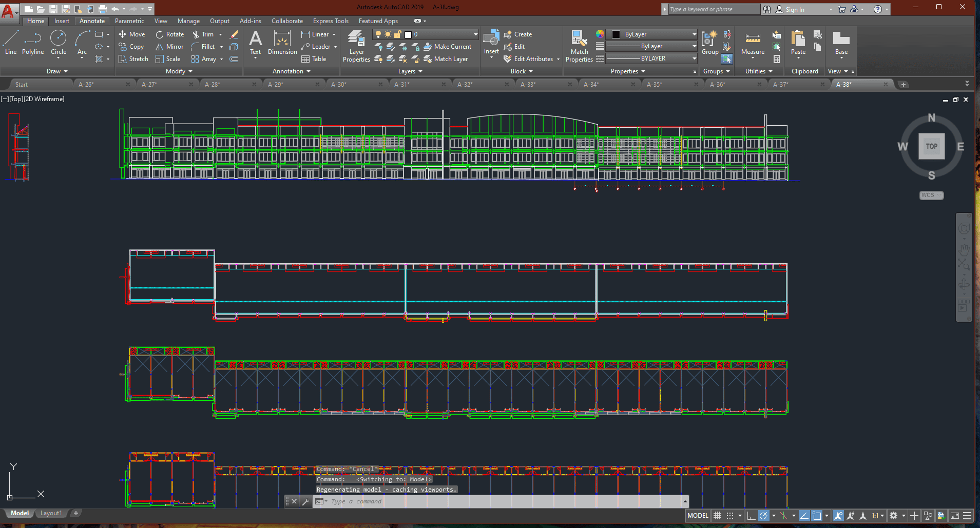This screenshot has height=528, width=980.
Task: Toggle polar tracking in status bar
Action: (x=764, y=516)
